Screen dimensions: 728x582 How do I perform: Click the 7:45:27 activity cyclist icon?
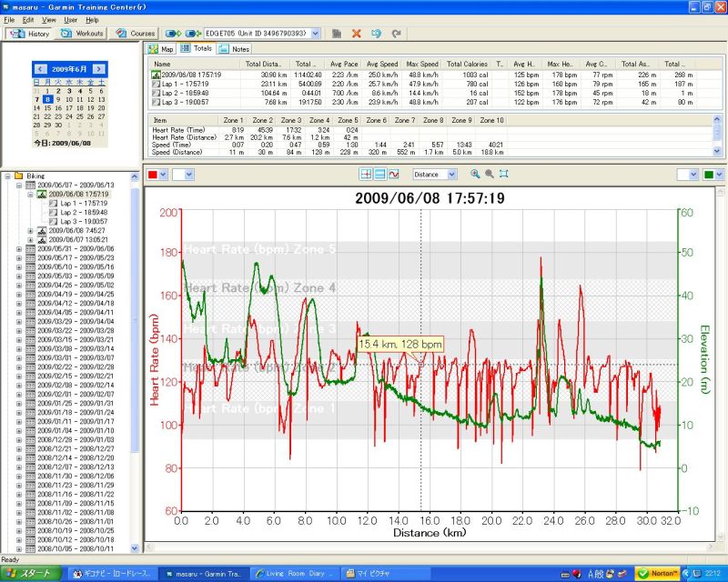click(x=42, y=231)
